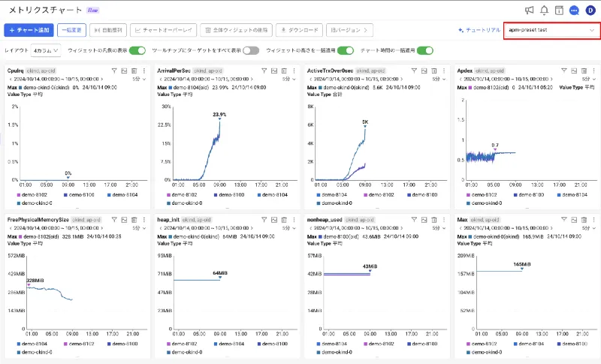Toggle チャート時間の一括適用 switch
Image resolution: width=601 pixels, height=364 pixels.
tap(424, 50)
